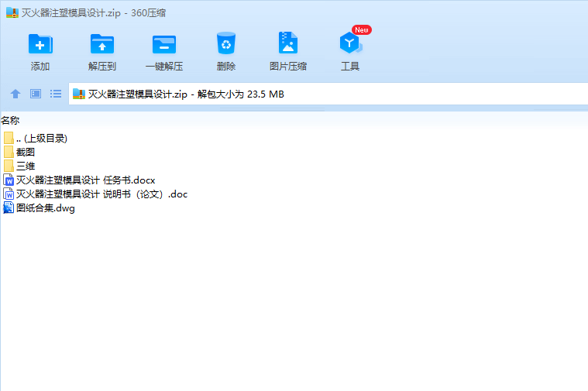The height and width of the screenshot is (391, 588).
Task: Click the parent directory folder icon
Action: pos(9,139)
